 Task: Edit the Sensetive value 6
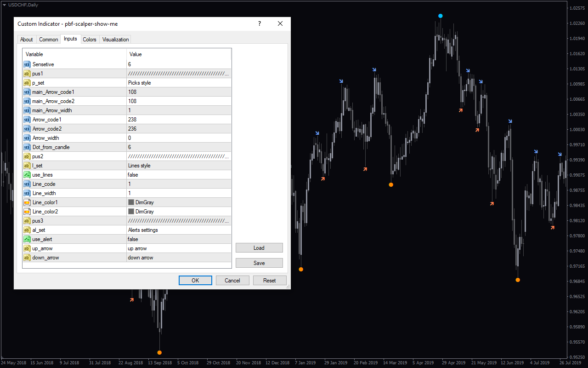click(x=179, y=64)
